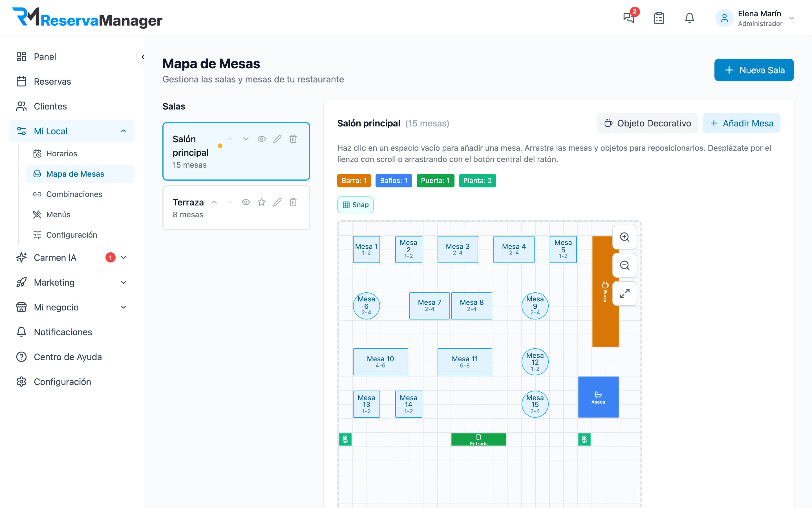Collapse the Mi Local menu section
This screenshot has width=812, height=508.
click(x=123, y=131)
